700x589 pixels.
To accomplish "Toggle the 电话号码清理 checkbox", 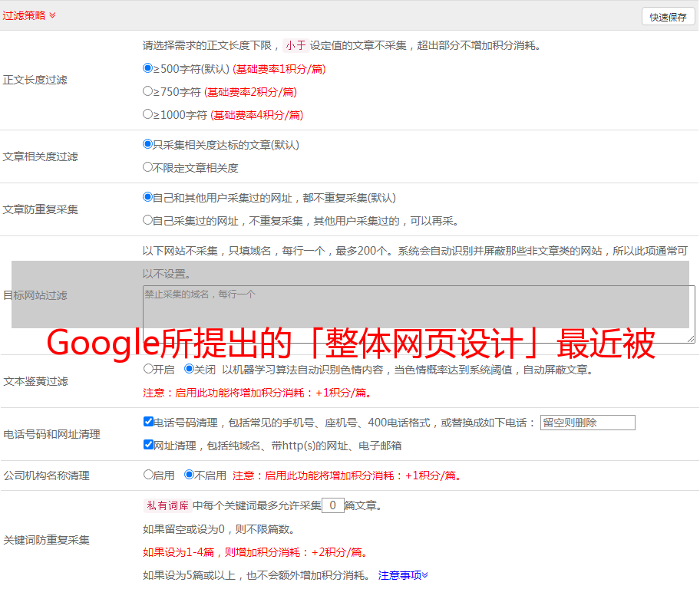I will click(x=148, y=422).
